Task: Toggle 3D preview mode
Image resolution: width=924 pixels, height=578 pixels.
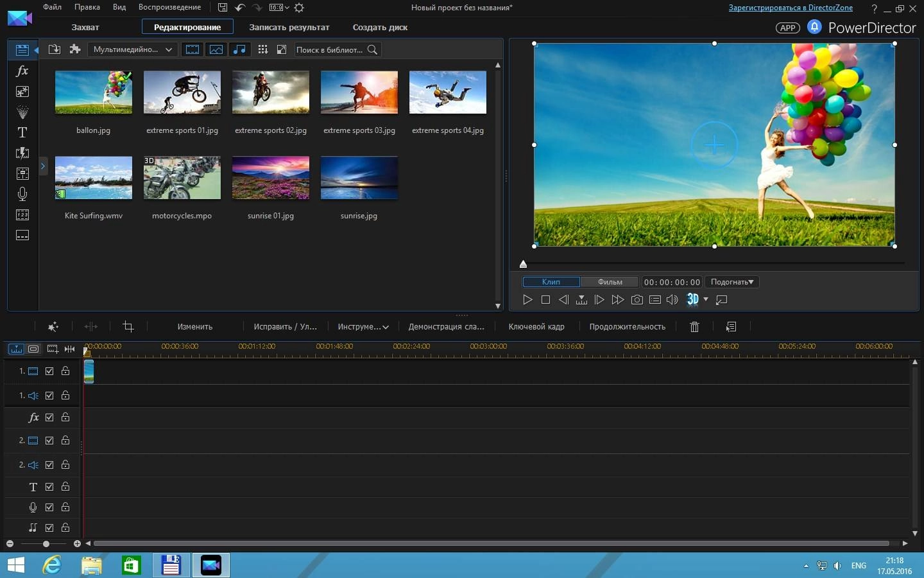Action: pos(693,299)
